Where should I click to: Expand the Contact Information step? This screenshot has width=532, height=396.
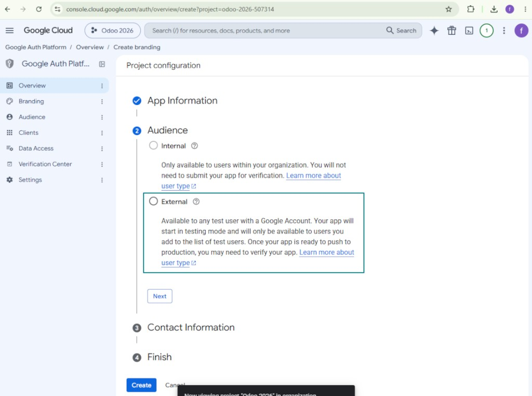click(x=191, y=327)
